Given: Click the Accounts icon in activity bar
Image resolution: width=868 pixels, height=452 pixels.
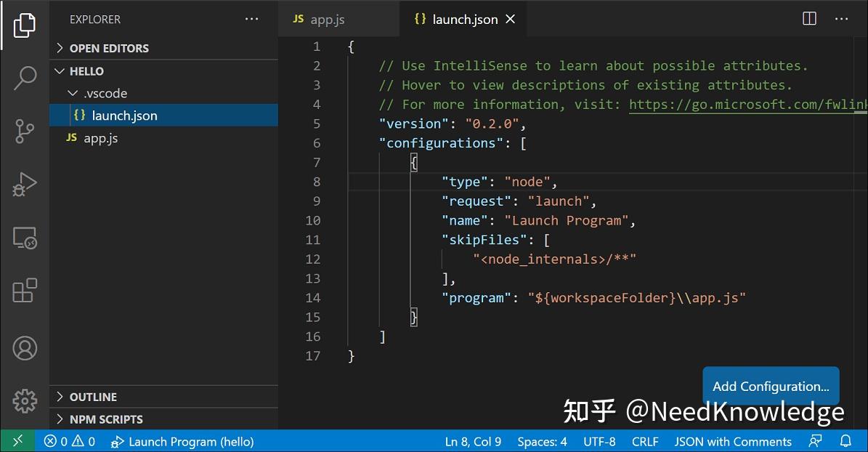Looking at the screenshot, I should click(x=25, y=348).
